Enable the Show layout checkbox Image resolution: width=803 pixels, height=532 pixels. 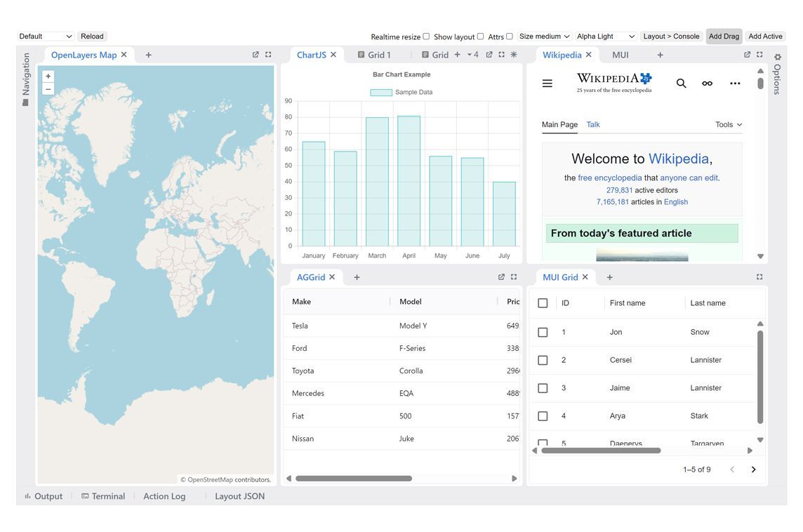480,36
